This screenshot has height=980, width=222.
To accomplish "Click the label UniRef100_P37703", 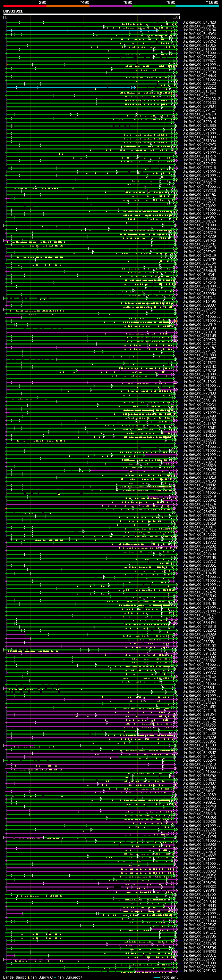I will [x=199, y=57].
